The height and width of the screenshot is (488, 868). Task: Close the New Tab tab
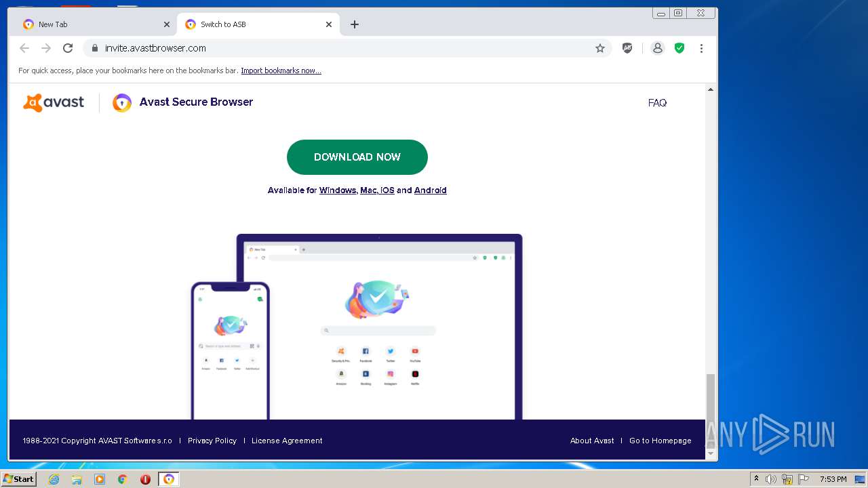click(167, 24)
